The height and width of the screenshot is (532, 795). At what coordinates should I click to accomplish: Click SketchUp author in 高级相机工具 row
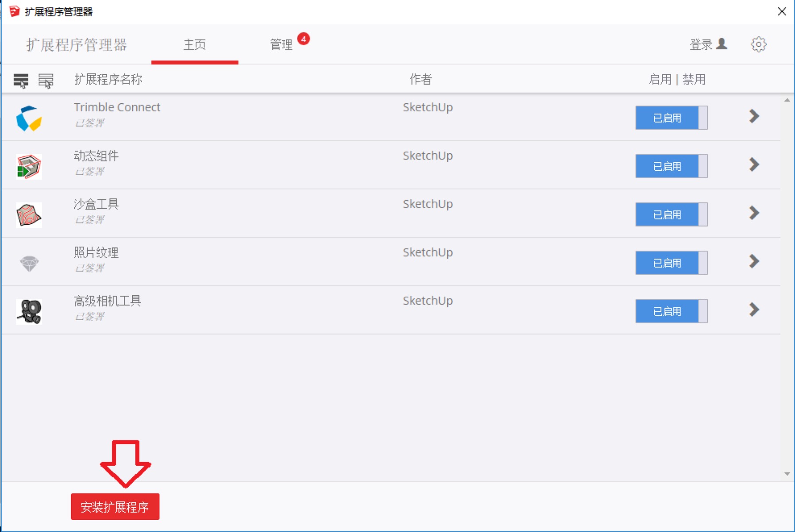428,301
